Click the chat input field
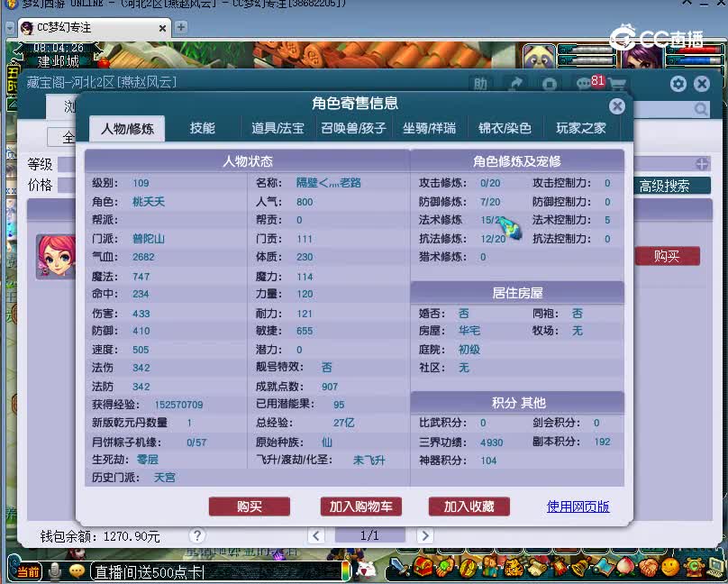 (218, 571)
